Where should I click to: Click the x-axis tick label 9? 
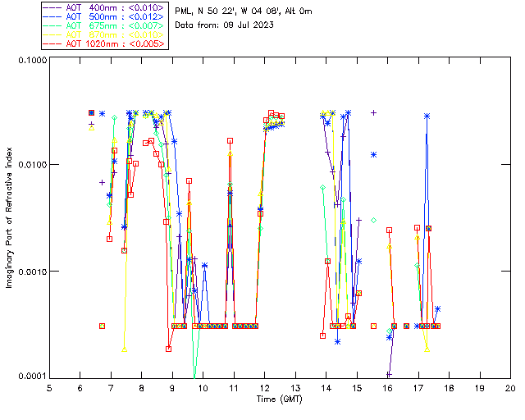pos(172,388)
